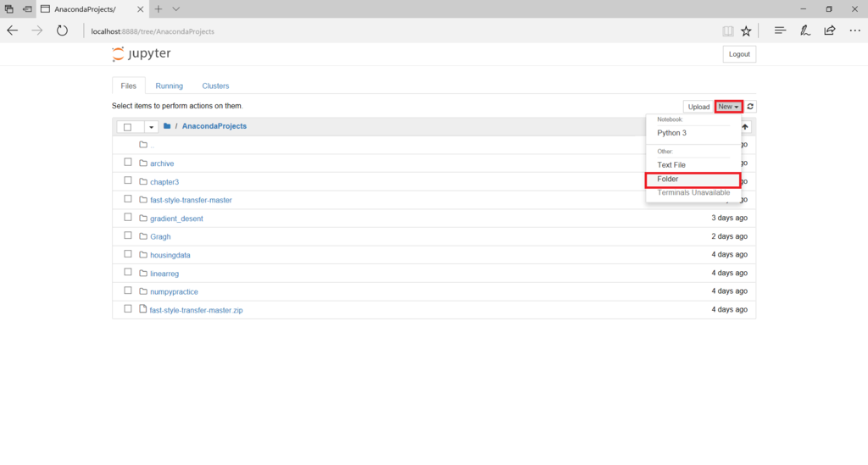This screenshot has height=465, width=868.
Task: Switch to the Files tab
Action: [x=129, y=86]
